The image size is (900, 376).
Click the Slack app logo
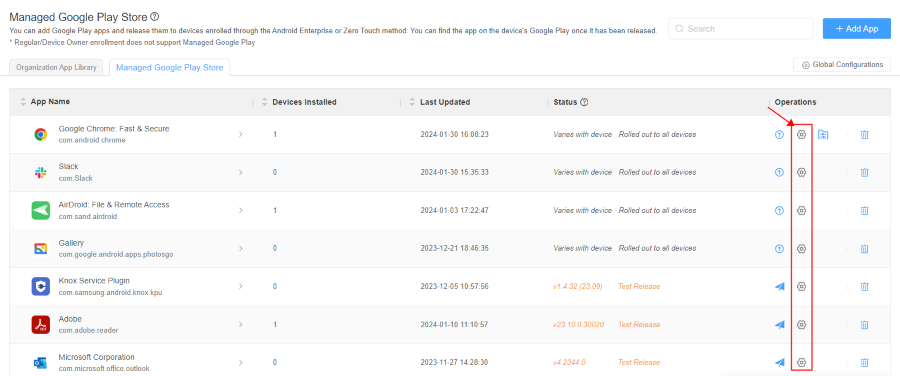(40, 172)
